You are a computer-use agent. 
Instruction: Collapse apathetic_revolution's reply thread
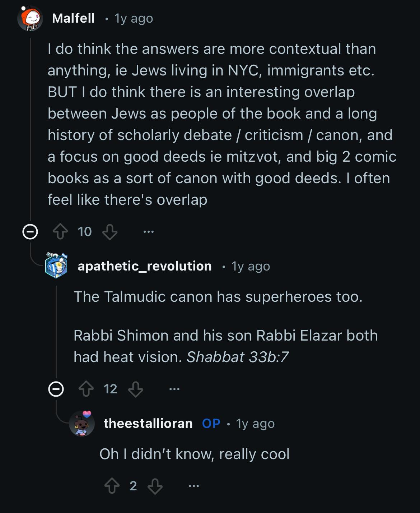56,389
